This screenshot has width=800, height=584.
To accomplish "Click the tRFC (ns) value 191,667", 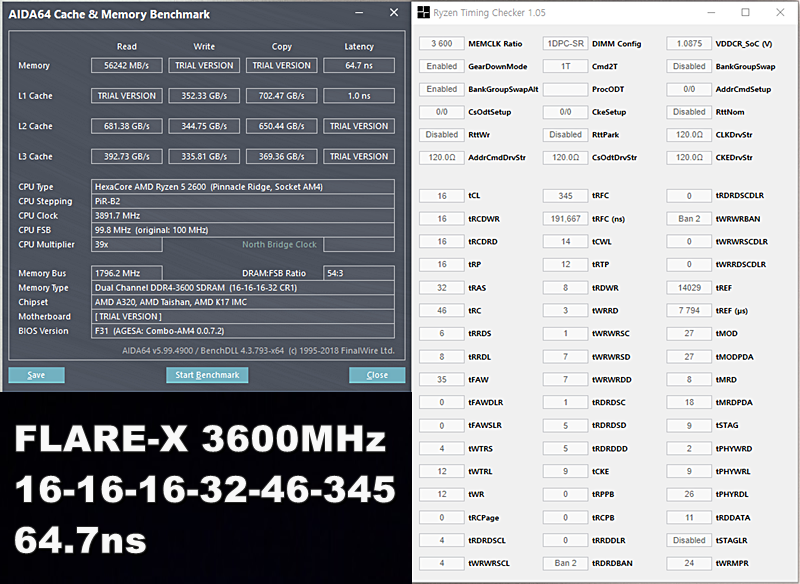I will click(x=565, y=219).
